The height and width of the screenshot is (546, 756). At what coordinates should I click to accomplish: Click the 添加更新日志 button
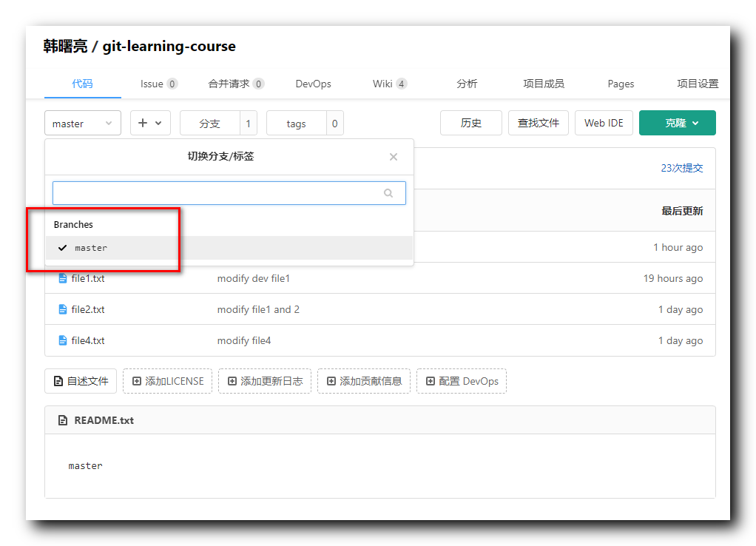[x=265, y=381]
